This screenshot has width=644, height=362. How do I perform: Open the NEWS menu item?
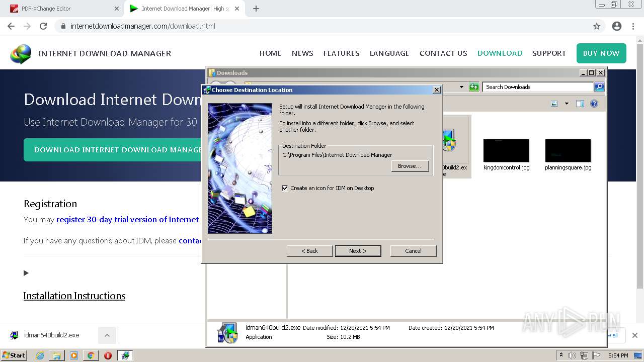(x=302, y=53)
